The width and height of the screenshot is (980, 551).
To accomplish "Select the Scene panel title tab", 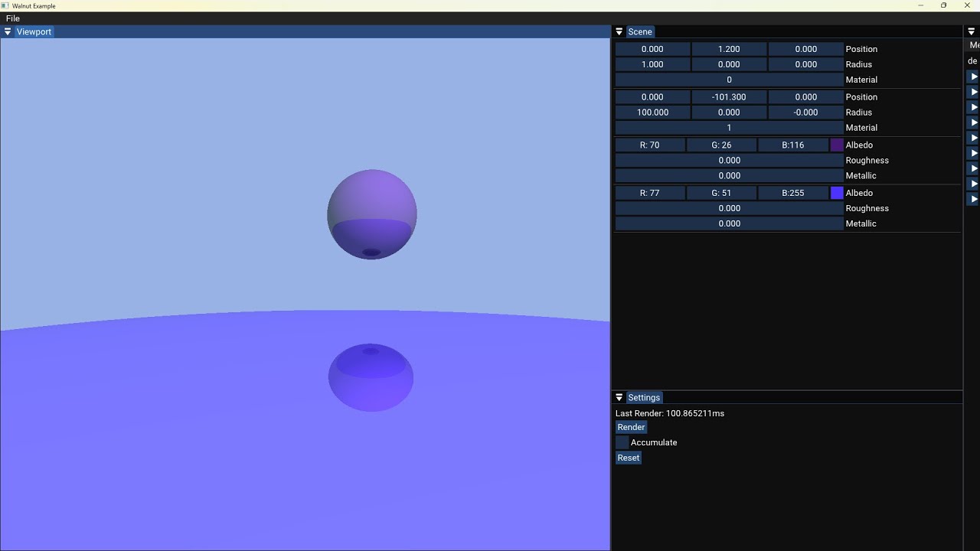I will click(640, 32).
